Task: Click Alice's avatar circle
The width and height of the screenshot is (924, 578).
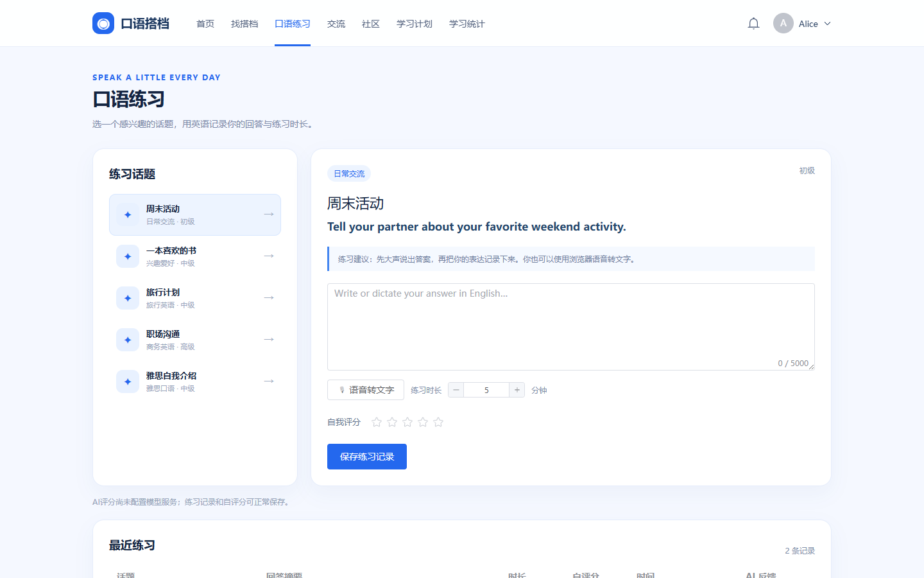Action: (783, 23)
